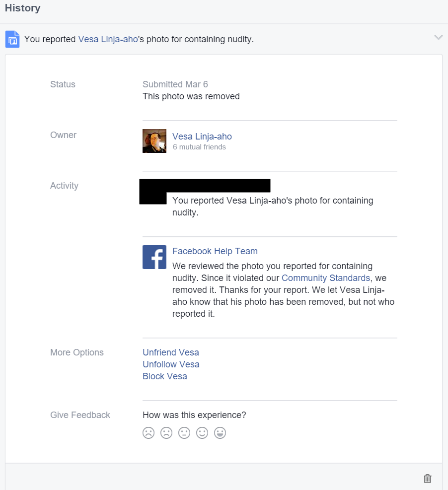
Task: Select the very unhappy face rating
Action: coord(149,433)
